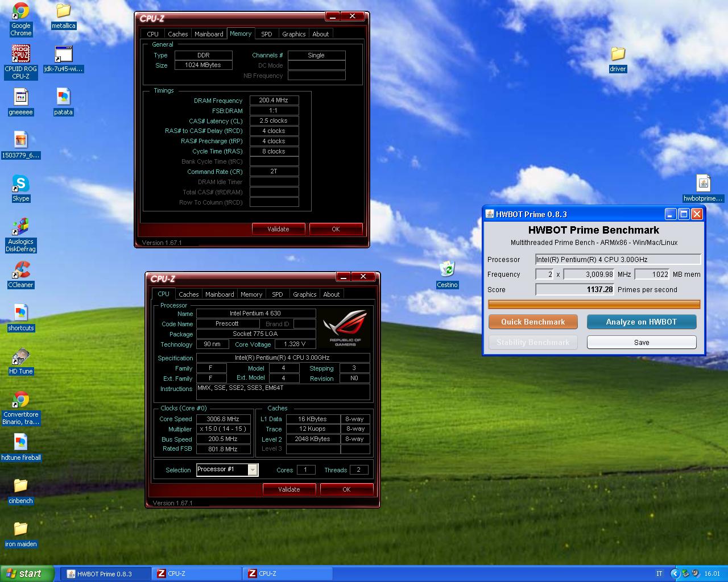Select the driver folder icon
The height and width of the screenshot is (582, 728).
(618, 59)
